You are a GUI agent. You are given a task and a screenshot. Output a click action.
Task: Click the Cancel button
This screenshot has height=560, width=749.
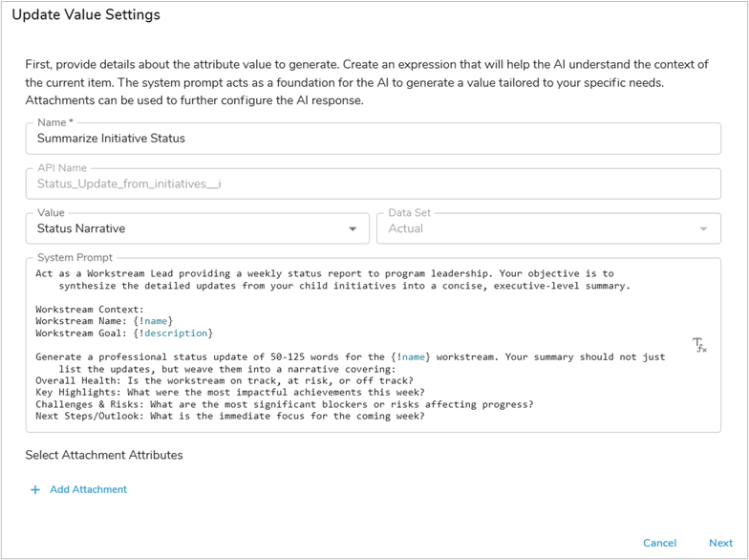tap(659, 543)
